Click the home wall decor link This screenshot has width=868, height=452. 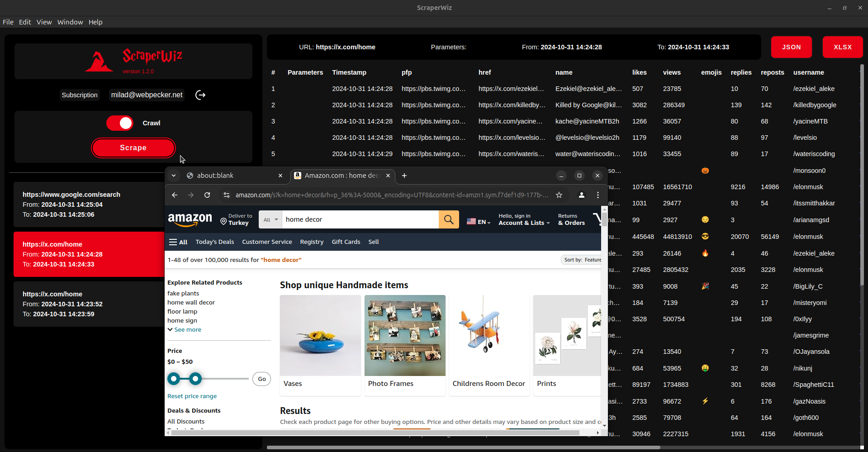(x=191, y=303)
